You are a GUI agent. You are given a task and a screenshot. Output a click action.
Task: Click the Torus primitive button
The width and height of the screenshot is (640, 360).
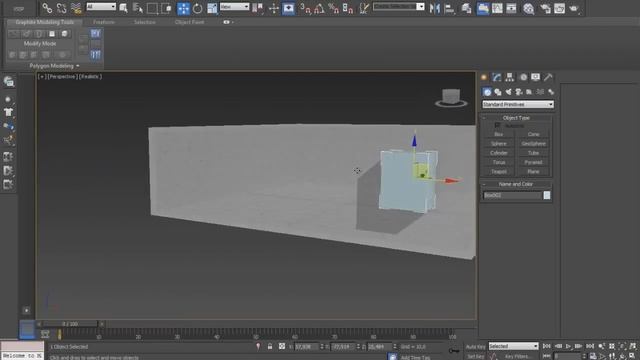coord(499,162)
